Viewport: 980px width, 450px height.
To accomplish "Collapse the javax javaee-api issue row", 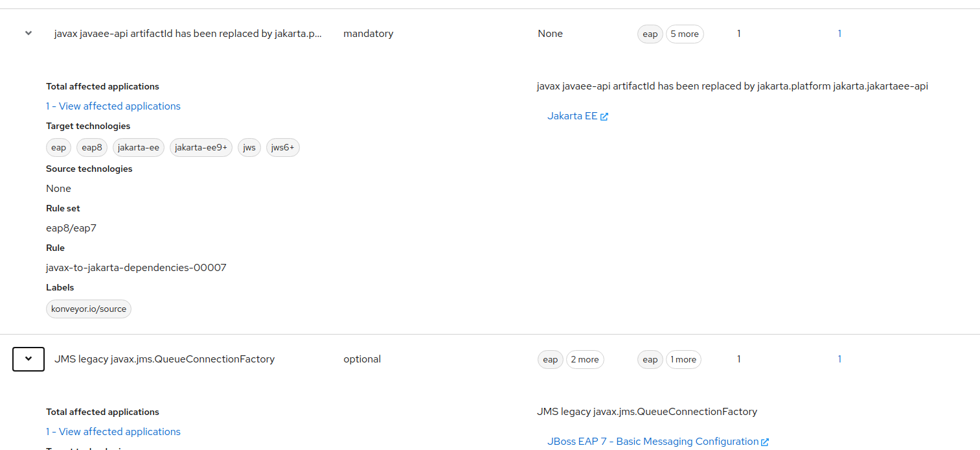I will (28, 34).
